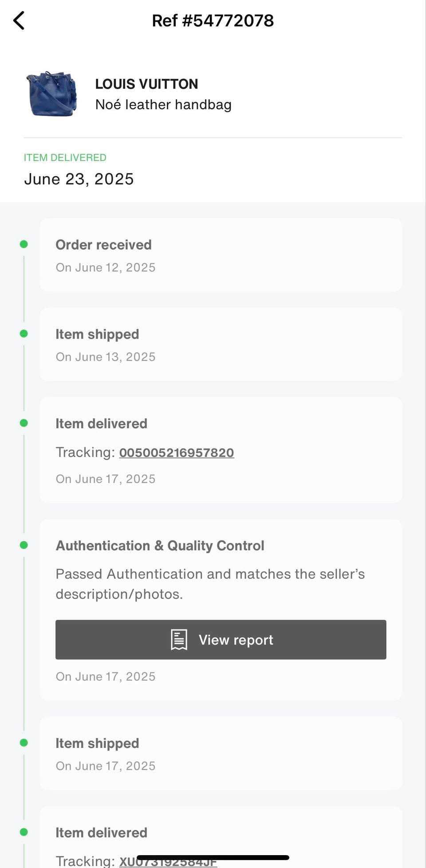Click the dot beside June 13 Item shipped

(x=24, y=334)
